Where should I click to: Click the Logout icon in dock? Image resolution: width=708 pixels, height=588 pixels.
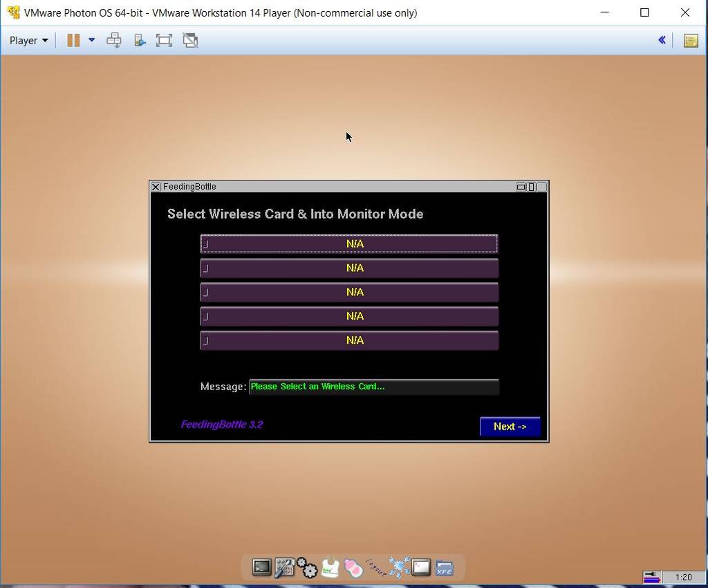pos(375,568)
